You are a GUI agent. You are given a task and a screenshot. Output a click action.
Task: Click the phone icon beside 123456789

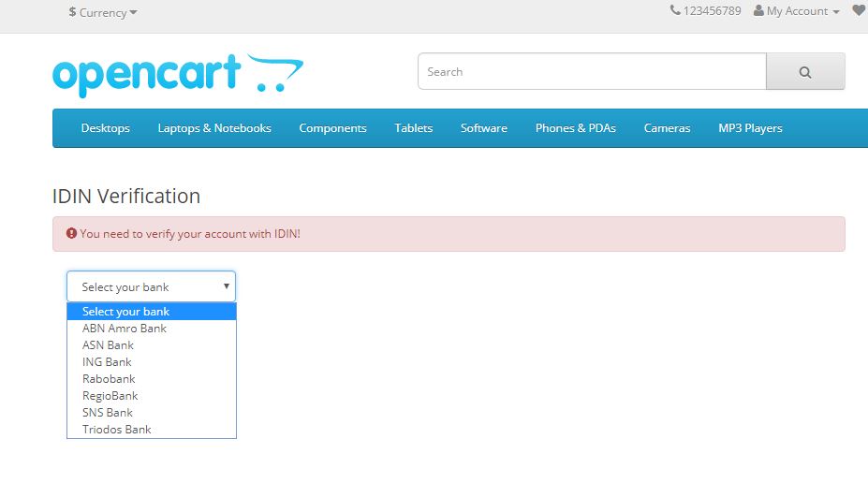tap(675, 10)
